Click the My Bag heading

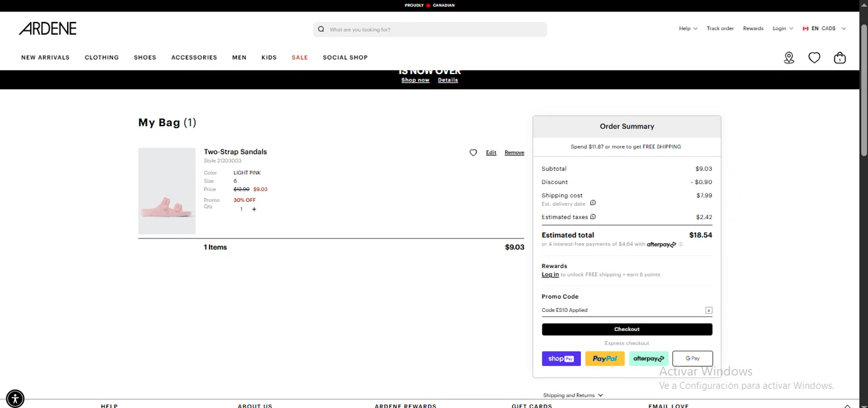[167, 123]
